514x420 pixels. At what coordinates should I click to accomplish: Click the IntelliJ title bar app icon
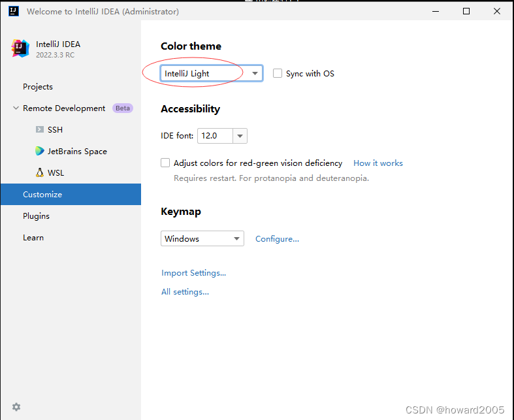14,11
